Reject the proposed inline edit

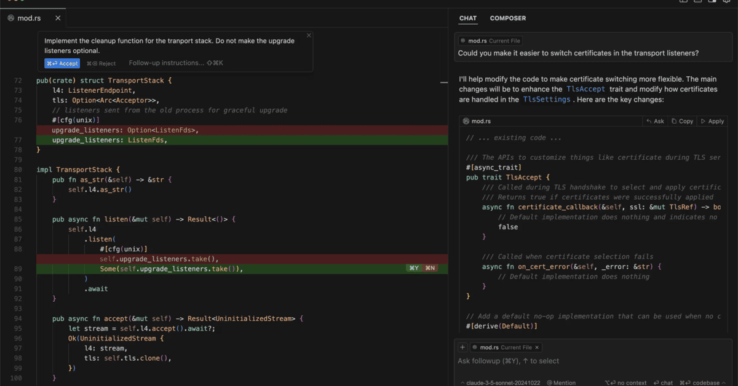coord(101,63)
